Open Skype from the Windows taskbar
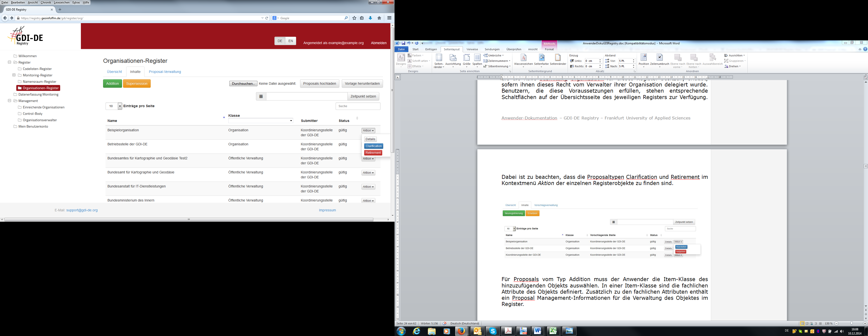This screenshot has height=336, width=868. [x=493, y=331]
